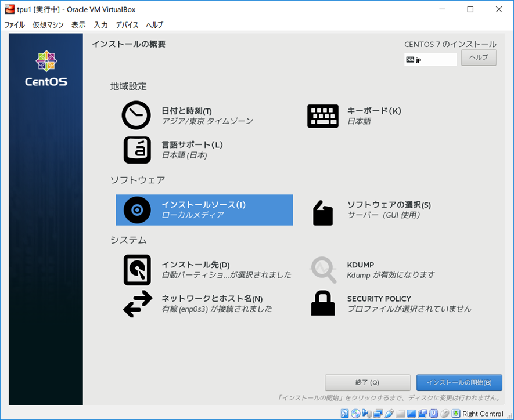Select the installation source disc icon
Screen dimensions: 514x420
point(137,210)
